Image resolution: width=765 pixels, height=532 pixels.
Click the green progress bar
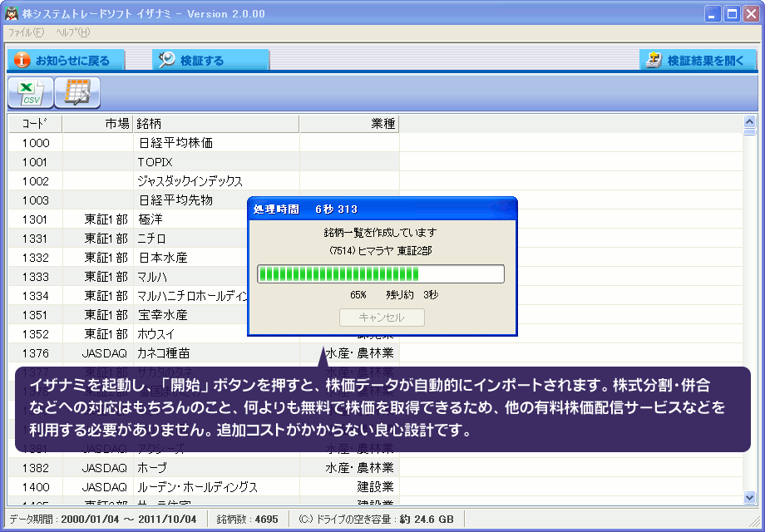click(x=381, y=274)
